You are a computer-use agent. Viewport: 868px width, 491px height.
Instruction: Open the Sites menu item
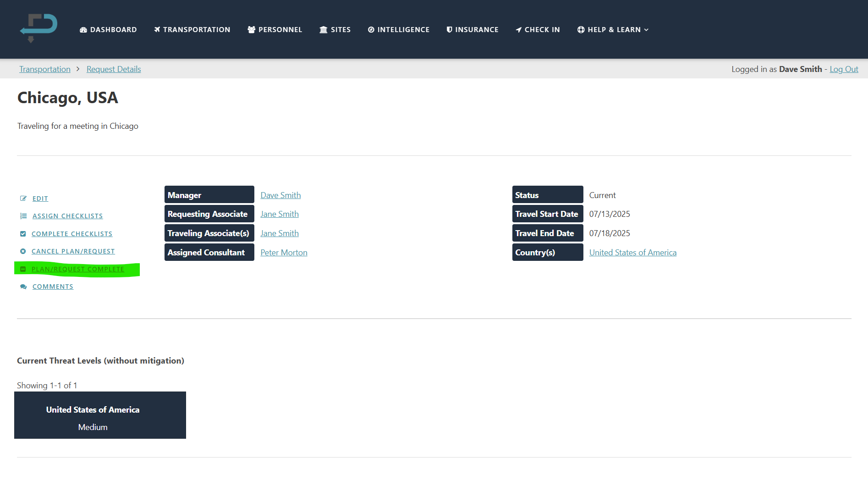coord(335,30)
